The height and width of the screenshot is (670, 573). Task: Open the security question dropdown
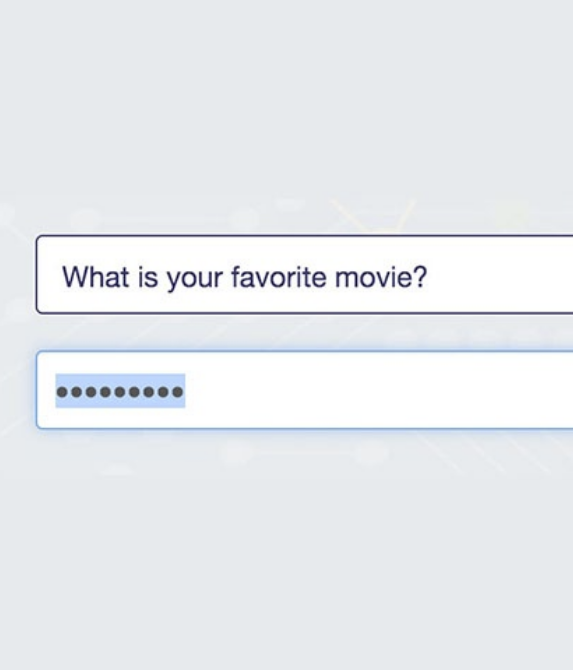(305, 274)
